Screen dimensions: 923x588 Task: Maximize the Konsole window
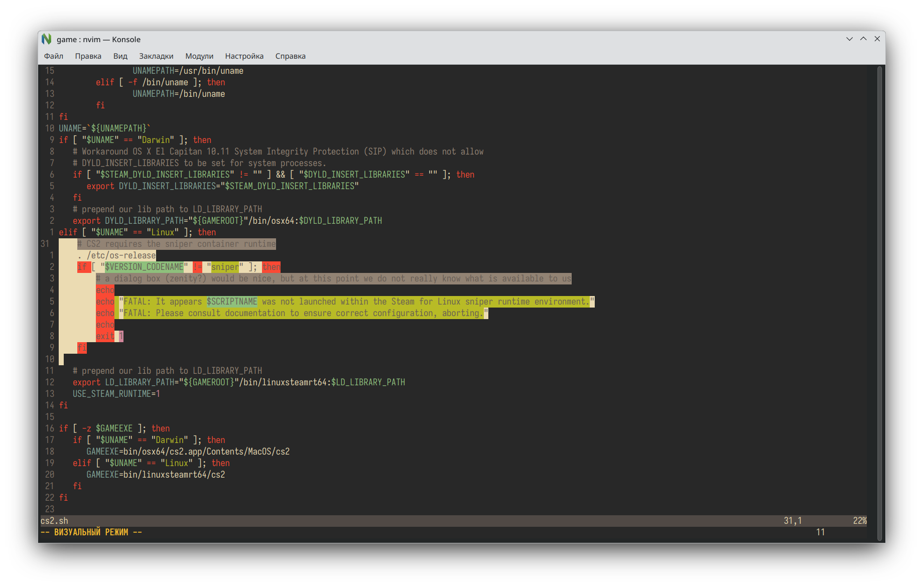(x=863, y=39)
